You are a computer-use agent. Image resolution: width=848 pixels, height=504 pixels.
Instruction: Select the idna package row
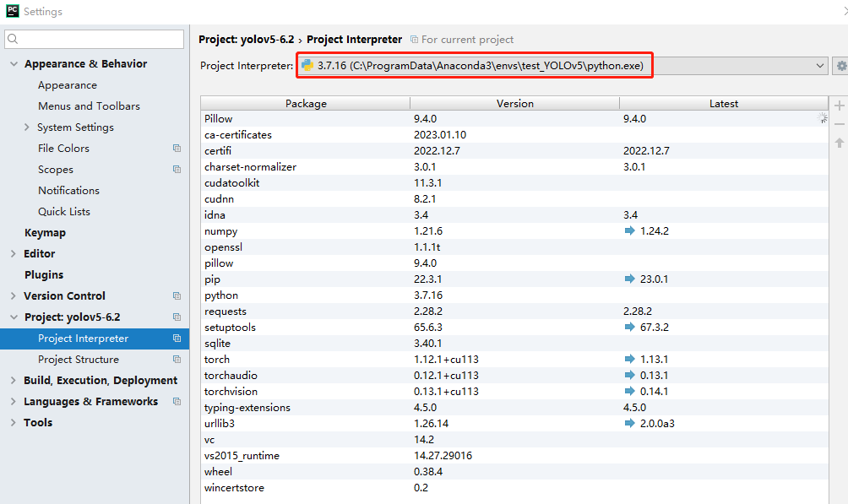[514, 214]
